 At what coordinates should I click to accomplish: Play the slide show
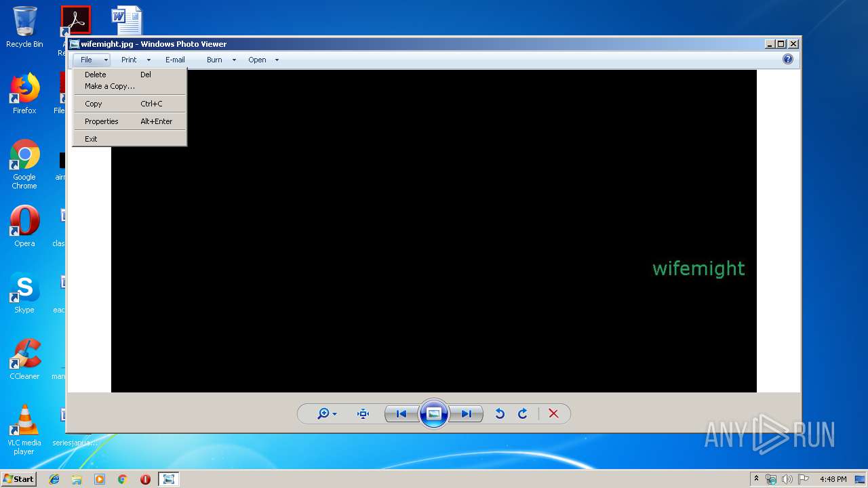(434, 413)
